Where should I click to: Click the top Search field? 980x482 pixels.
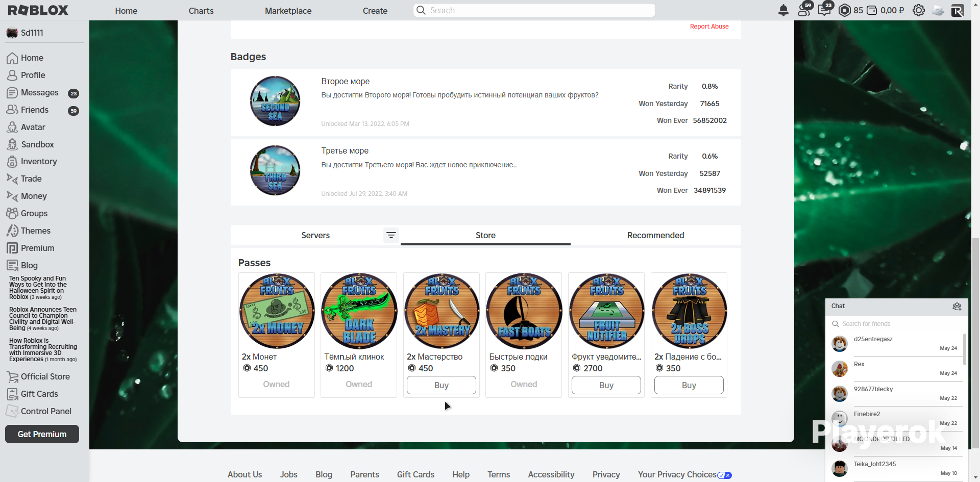[534, 10]
